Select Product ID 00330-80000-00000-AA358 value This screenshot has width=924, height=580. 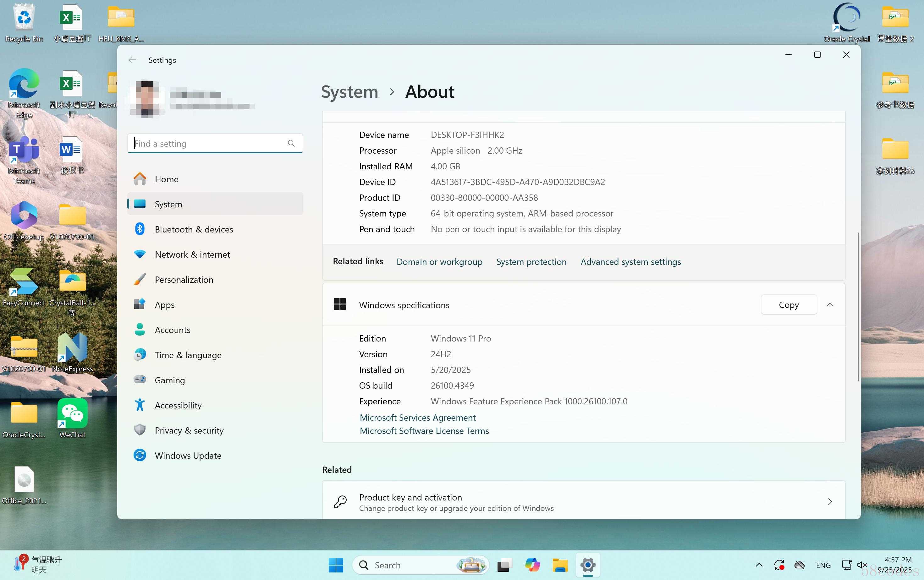point(484,198)
